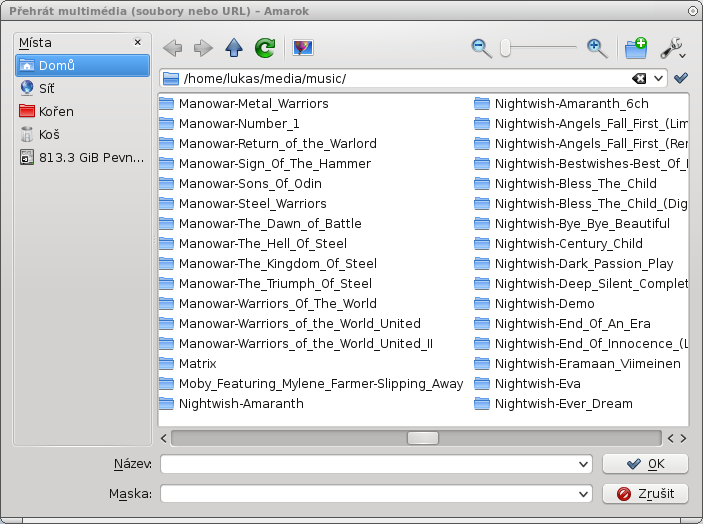Click folder icon of Manowar-Warriors_of_the_World_United
703x524 pixels.
point(166,324)
